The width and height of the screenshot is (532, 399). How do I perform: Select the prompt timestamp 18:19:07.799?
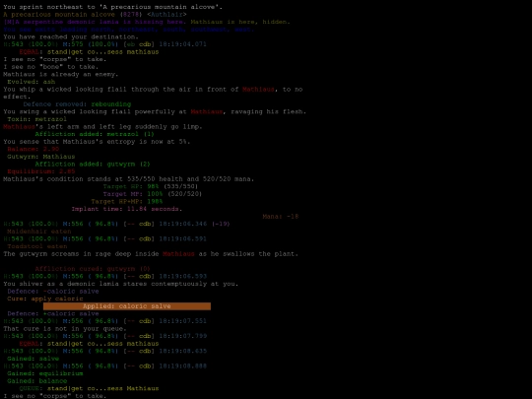(x=182, y=336)
